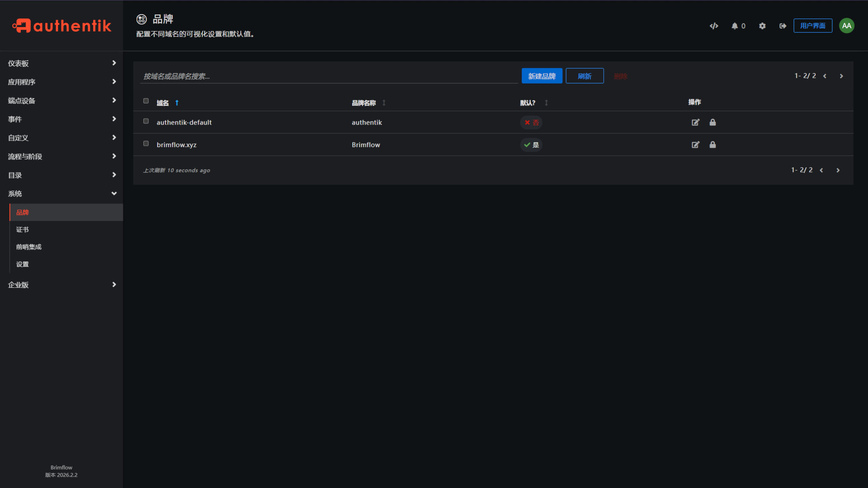Select the authentik-default row checkbox
Viewport: 868px width, 488px height.
(x=146, y=121)
